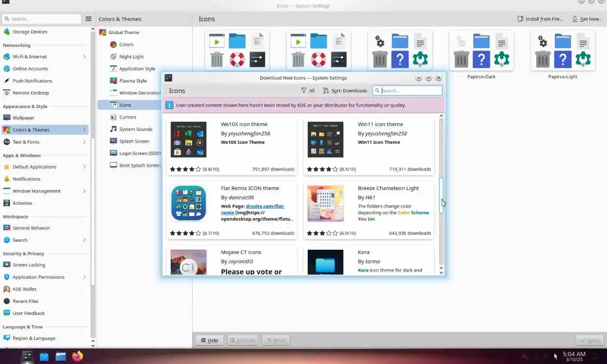Open Discover store in taskbar

(44, 356)
